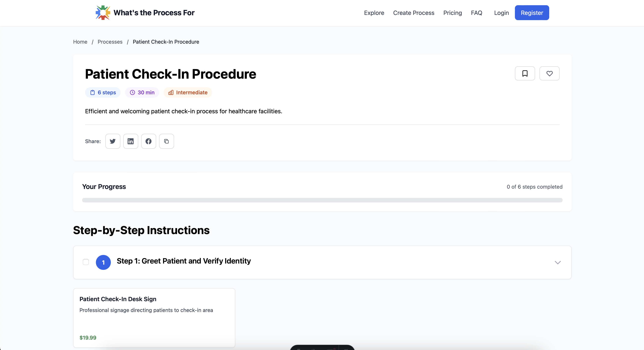The width and height of the screenshot is (644, 350).
Task: Click the clipboard icon in the 6 steps badge
Action: (x=93, y=92)
